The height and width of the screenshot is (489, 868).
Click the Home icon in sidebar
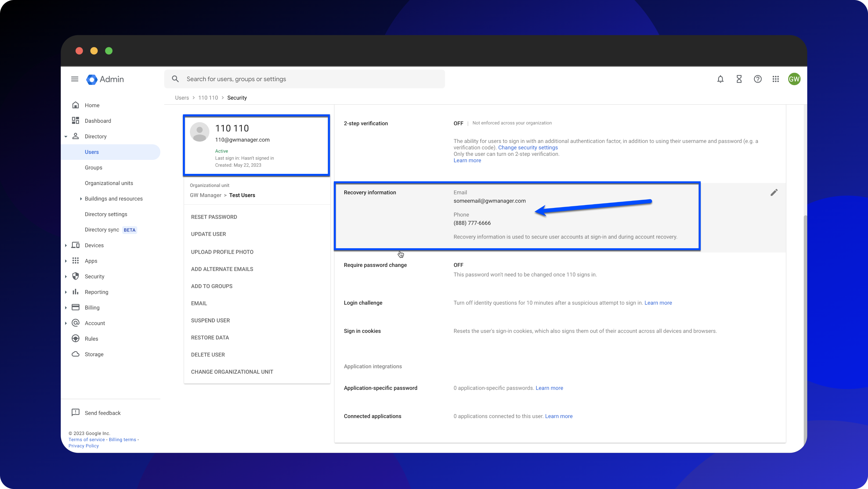[x=75, y=105]
